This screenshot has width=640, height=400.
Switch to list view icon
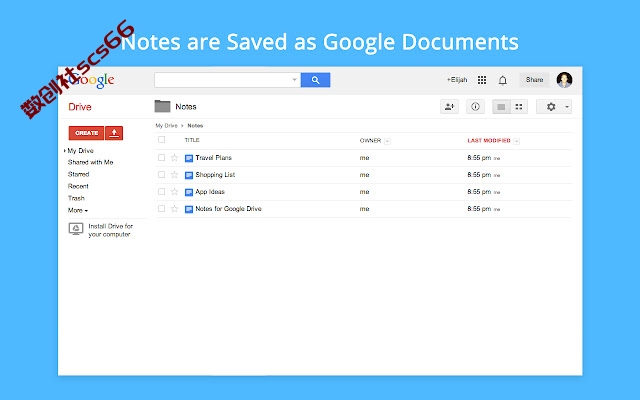(501, 107)
